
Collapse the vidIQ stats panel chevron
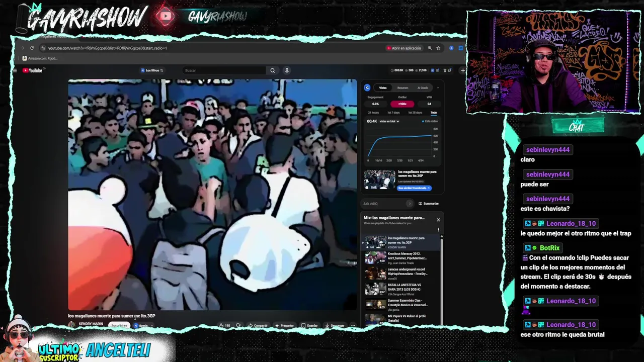click(x=438, y=87)
